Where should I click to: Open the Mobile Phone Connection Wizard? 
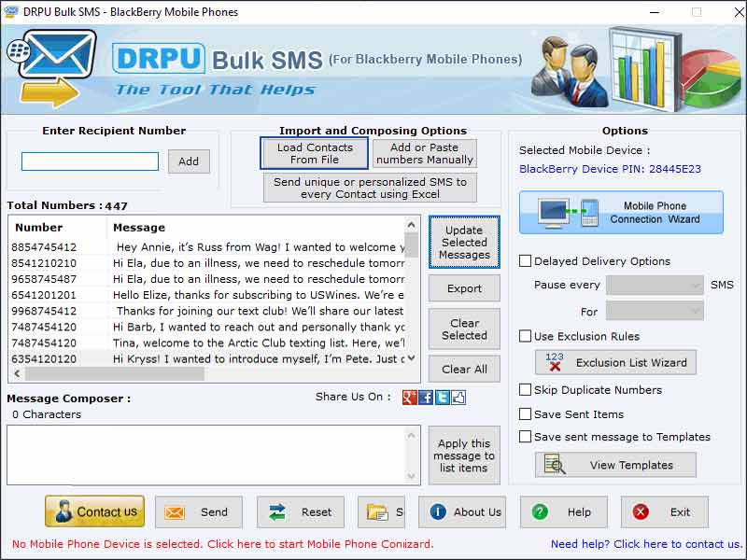click(621, 212)
